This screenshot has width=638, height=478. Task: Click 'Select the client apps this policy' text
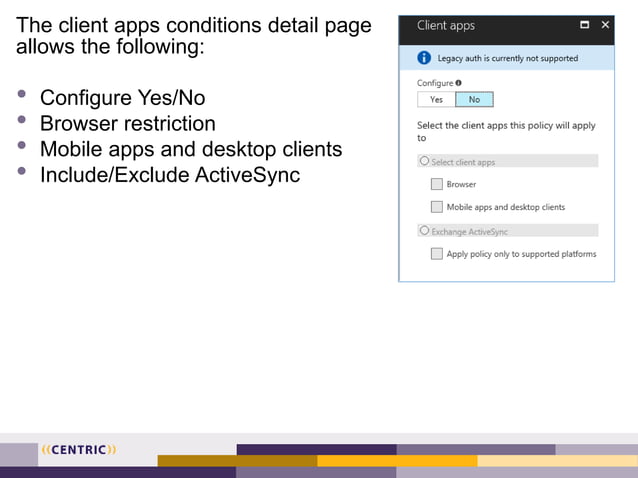(506, 131)
